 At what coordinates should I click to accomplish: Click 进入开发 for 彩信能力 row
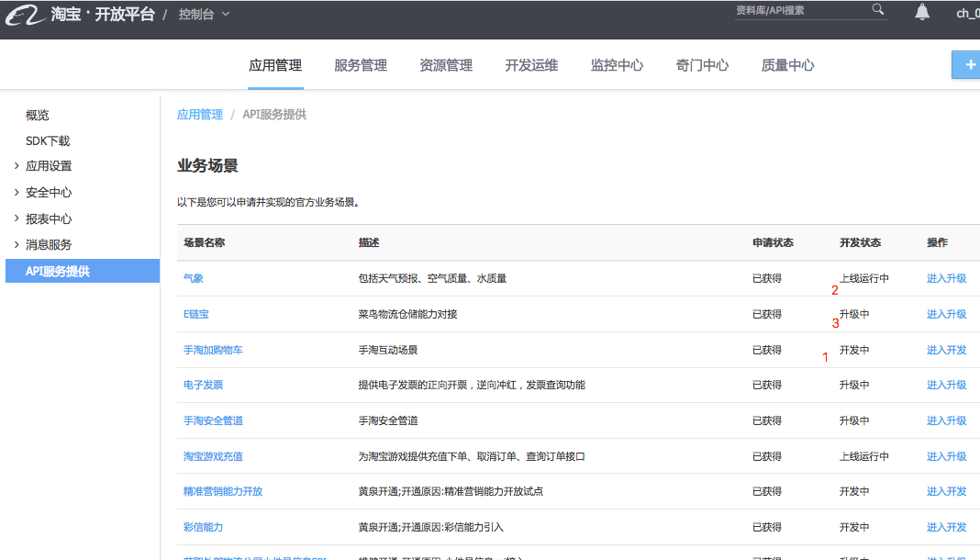tap(946, 527)
